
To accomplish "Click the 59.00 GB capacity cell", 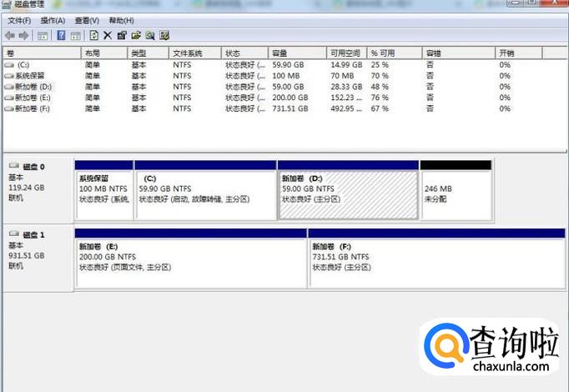I will tap(288, 87).
